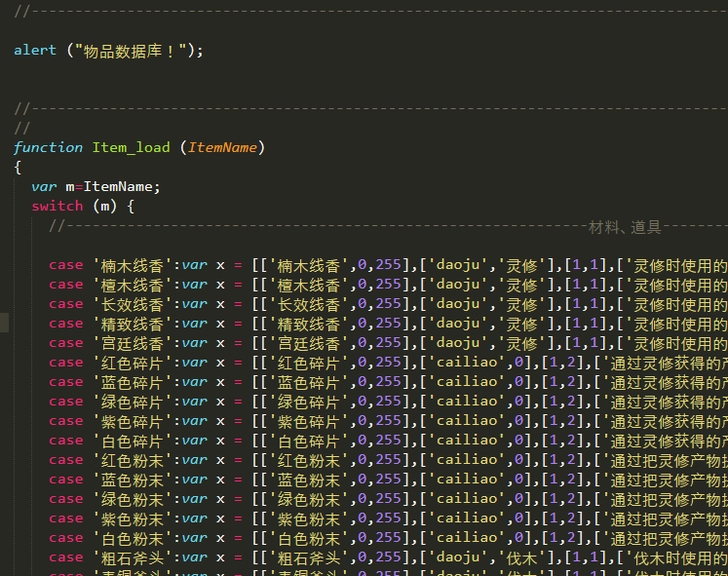This screenshot has height=576, width=728.
Task: Click the equals sign in the 红色粉末 row
Action: pyautogui.click(x=238, y=460)
